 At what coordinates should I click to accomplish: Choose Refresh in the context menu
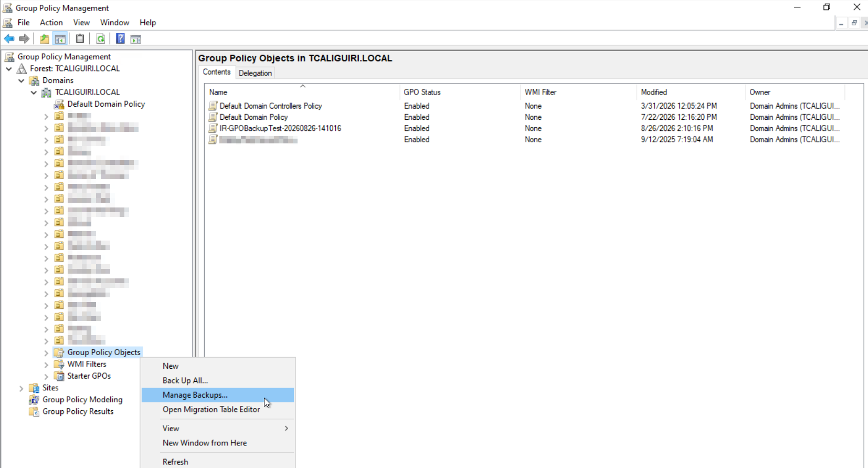218,462
